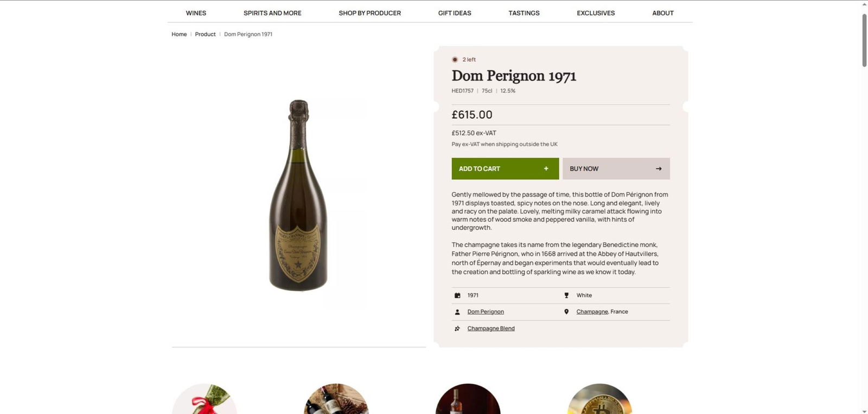The width and height of the screenshot is (868, 414).
Task: Click the arrow icon inside BUY NOW
Action: pyautogui.click(x=659, y=169)
